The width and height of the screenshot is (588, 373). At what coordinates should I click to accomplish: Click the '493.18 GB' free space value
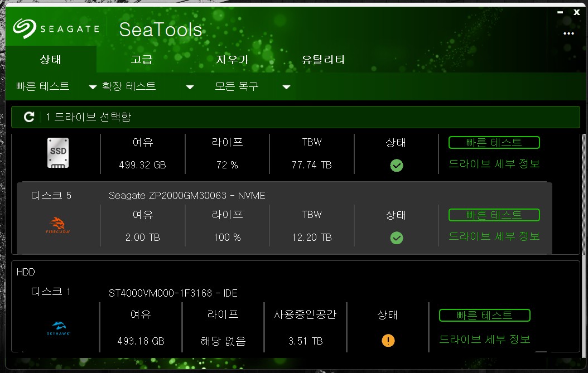141,341
